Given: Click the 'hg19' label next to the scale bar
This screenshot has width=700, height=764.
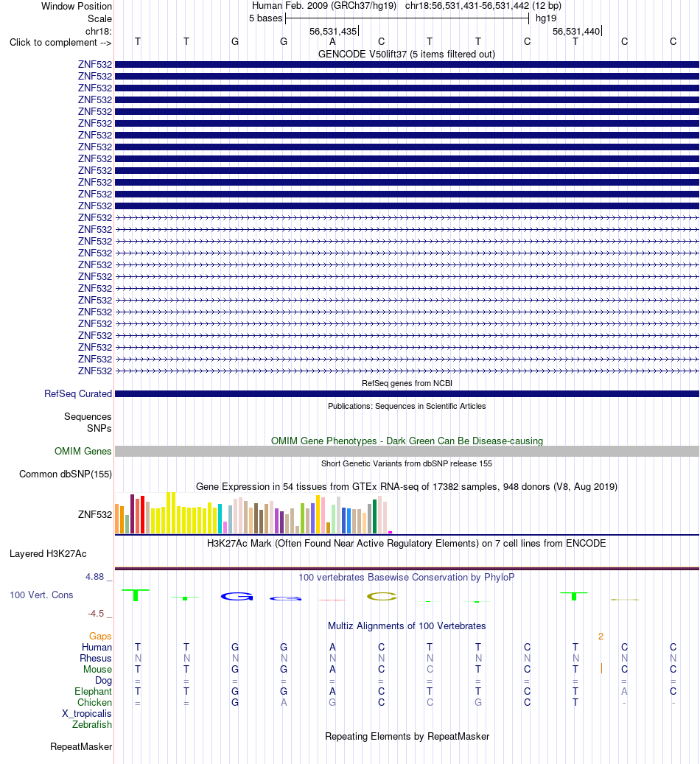Looking at the screenshot, I should click(545, 18).
